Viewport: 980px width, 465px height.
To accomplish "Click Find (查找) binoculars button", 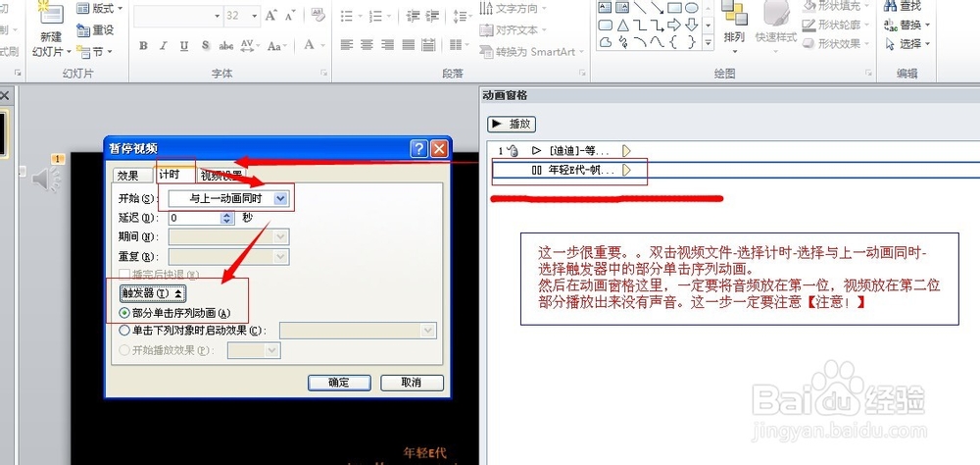I will click(903, 6).
